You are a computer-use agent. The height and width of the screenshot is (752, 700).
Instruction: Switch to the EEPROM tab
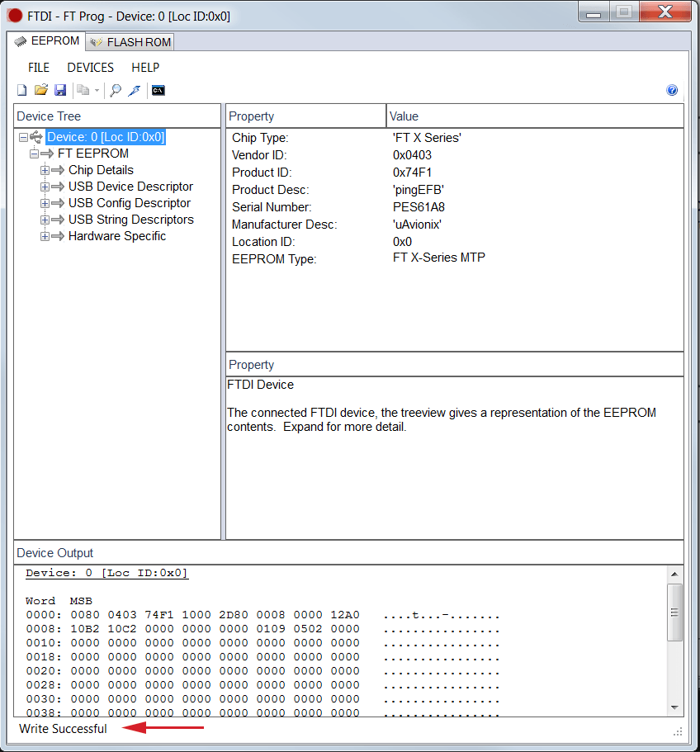pos(46,41)
